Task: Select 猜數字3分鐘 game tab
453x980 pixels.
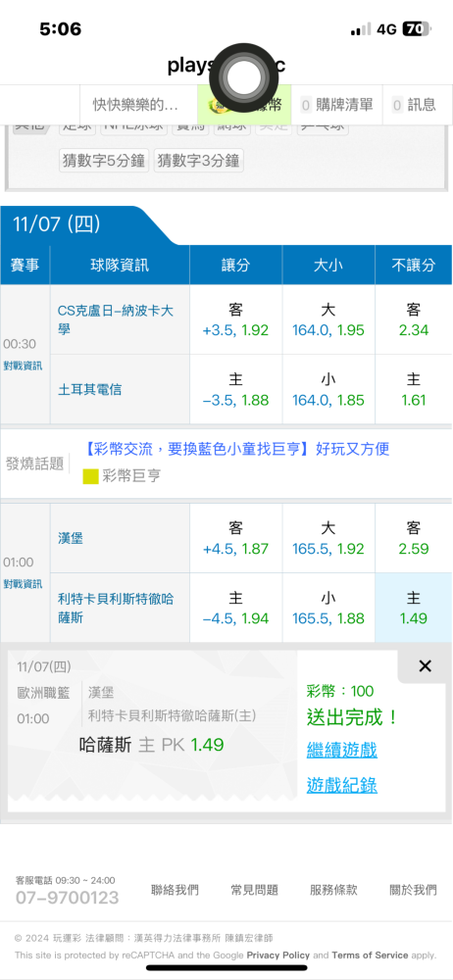Action: (199, 161)
